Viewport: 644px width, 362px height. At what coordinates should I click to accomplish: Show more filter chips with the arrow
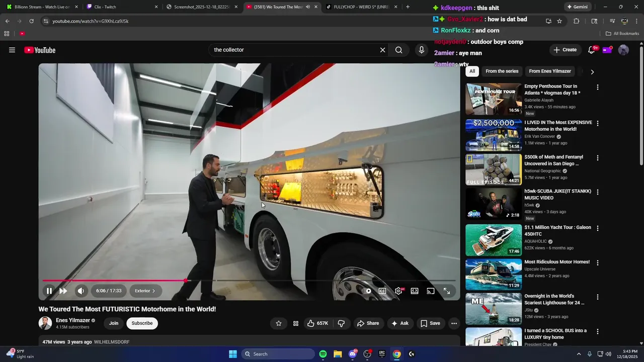click(x=592, y=72)
